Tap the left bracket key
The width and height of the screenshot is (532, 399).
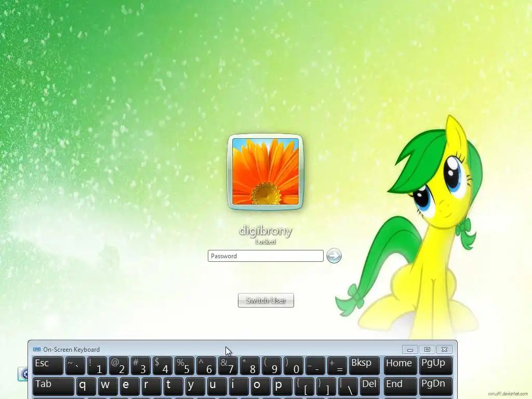(304, 387)
